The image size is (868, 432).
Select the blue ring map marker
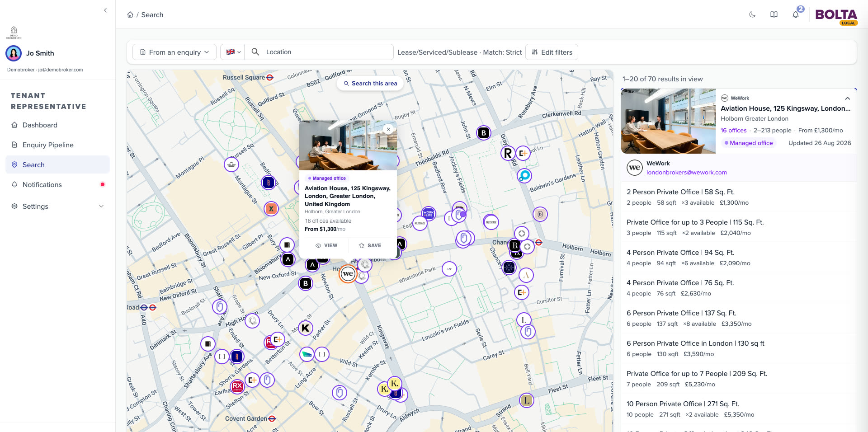[x=524, y=175]
